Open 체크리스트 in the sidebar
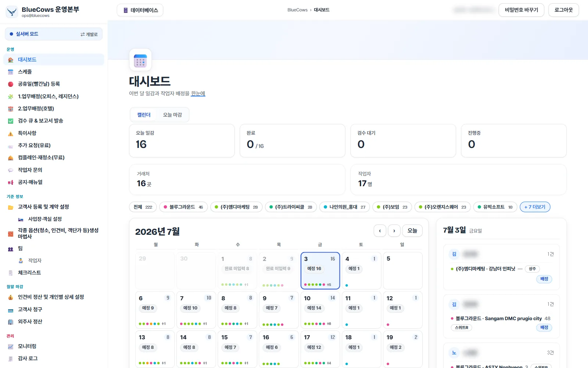Viewport: 588px width, 368px height. (54, 273)
